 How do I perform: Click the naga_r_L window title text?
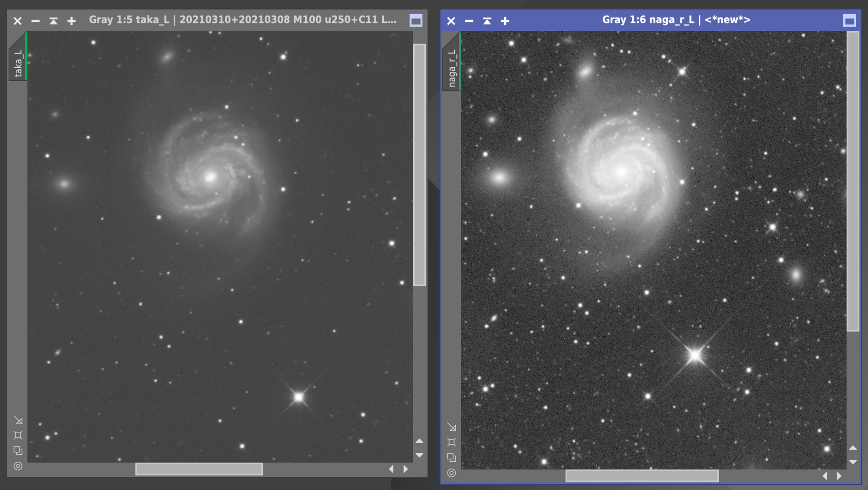pos(676,20)
